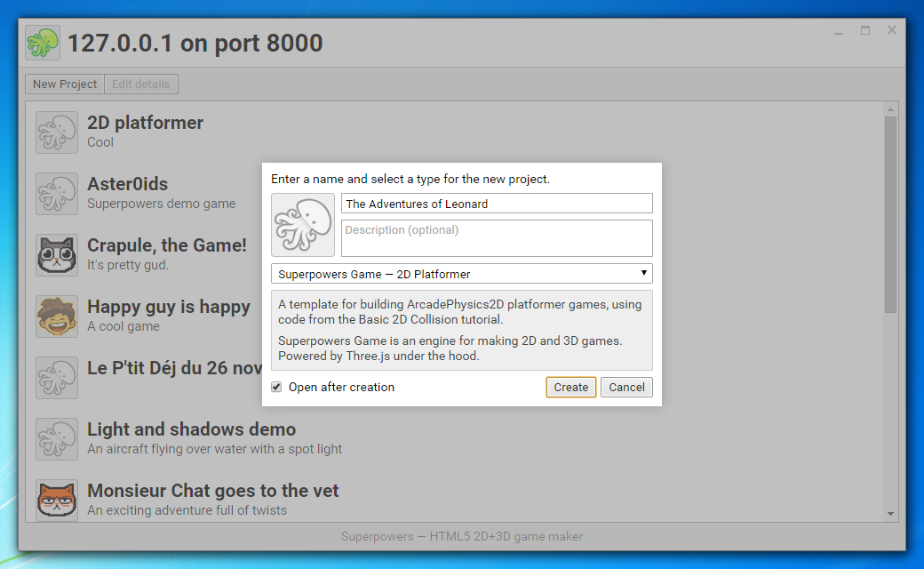Click the Happy guy is happy icon
The height and width of the screenshot is (569, 924).
57,317
